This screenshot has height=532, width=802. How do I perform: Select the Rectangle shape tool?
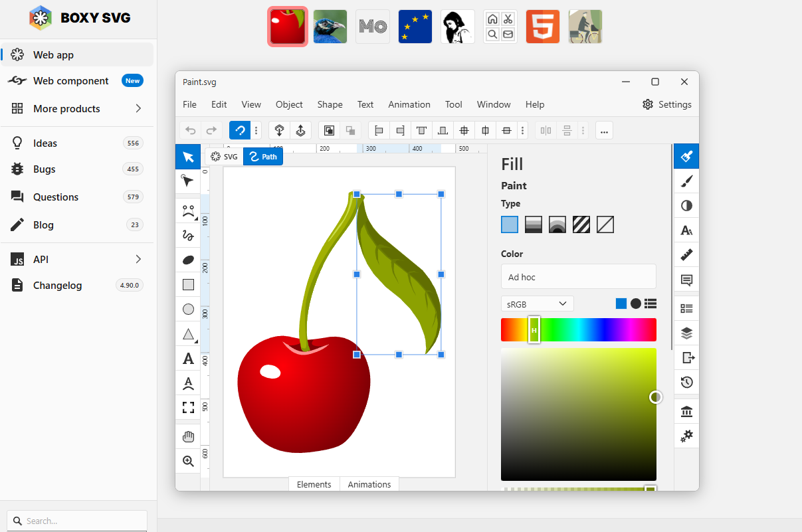click(188, 285)
